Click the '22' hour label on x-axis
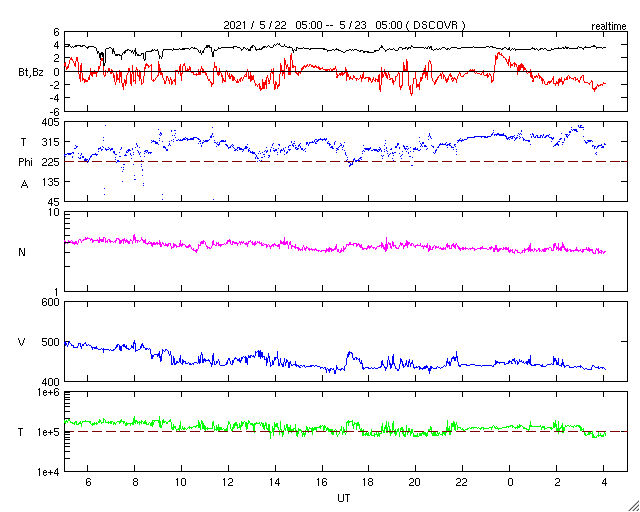Screen dimensions: 640x512 pyautogui.click(x=462, y=482)
